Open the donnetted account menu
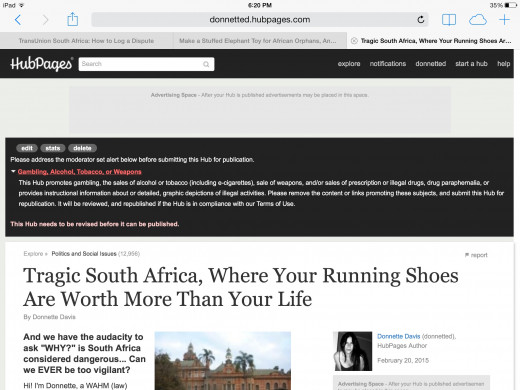This screenshot has height=390, width=520. click(431, 64)
